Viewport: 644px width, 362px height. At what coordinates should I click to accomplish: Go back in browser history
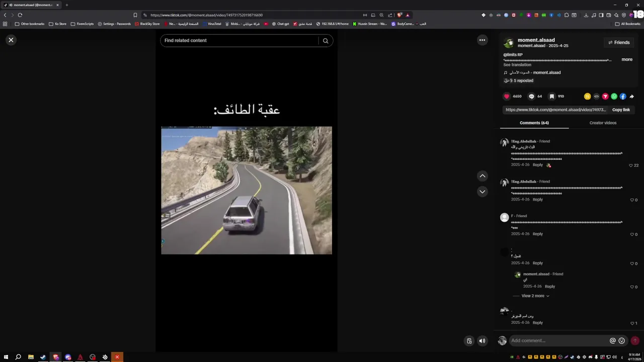pyautogui.click(x=5, y=15)
